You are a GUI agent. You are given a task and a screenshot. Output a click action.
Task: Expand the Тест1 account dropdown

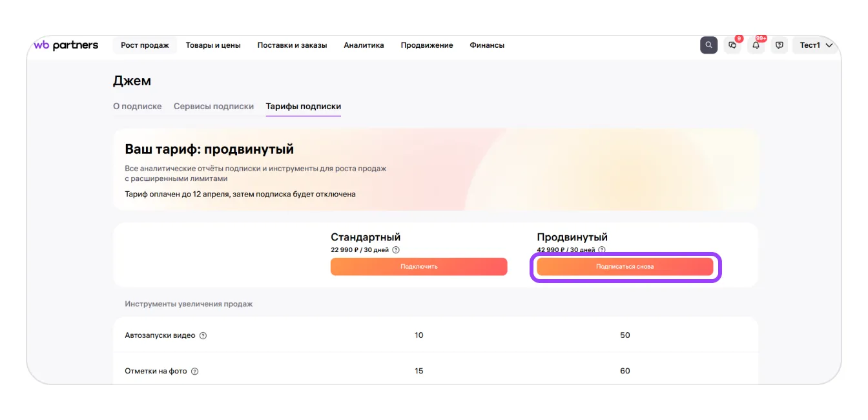[816, 45]
